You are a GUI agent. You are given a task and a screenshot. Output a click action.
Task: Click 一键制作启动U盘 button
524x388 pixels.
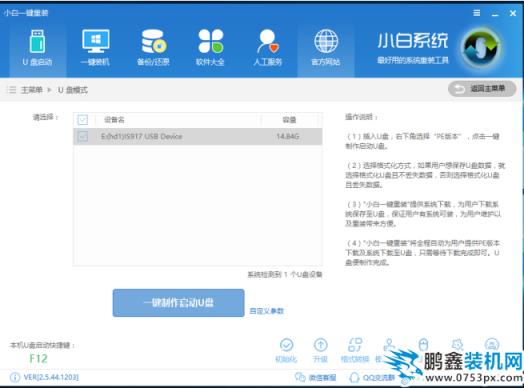[x=178, y=303]
